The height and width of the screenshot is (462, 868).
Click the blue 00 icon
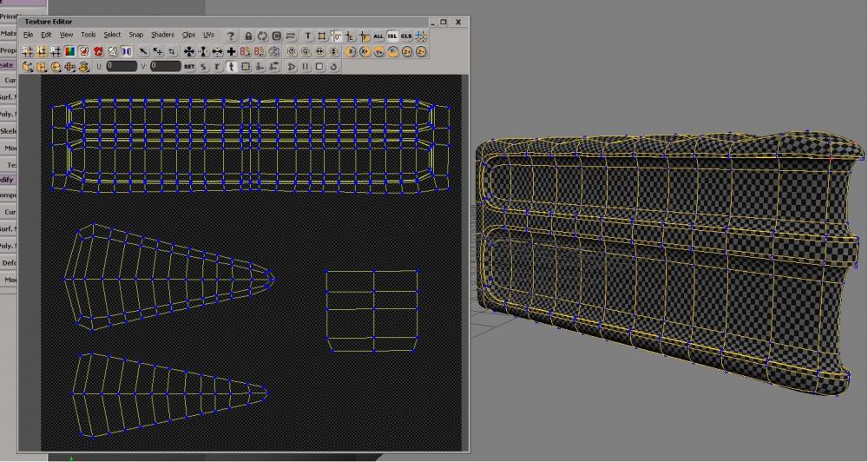[126, 51]
